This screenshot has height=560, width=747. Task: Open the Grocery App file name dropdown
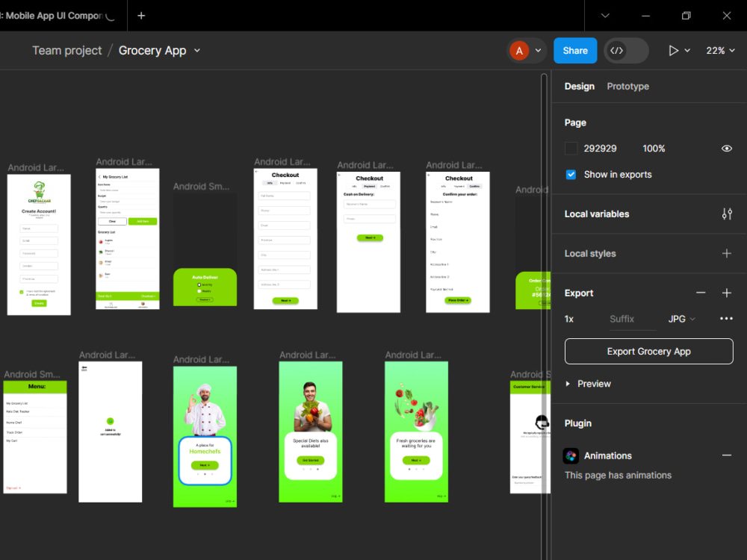click(x=197, y=51)
